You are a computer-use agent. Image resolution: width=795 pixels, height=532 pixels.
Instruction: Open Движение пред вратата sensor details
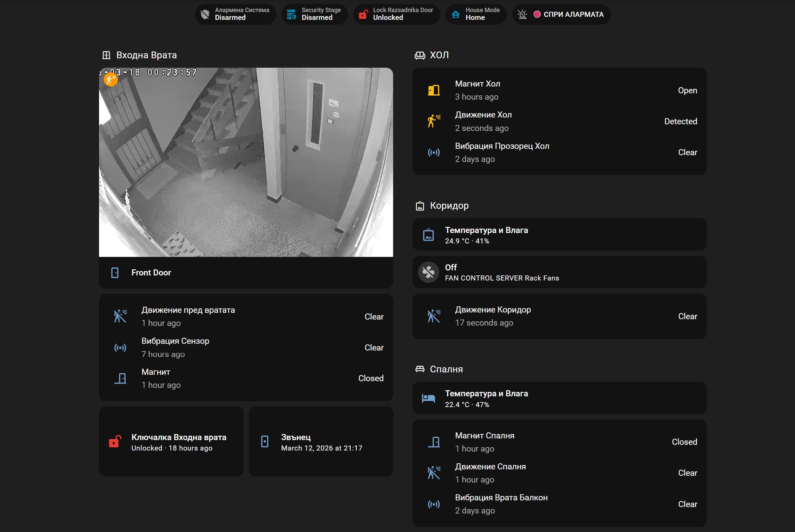point(188,316)
